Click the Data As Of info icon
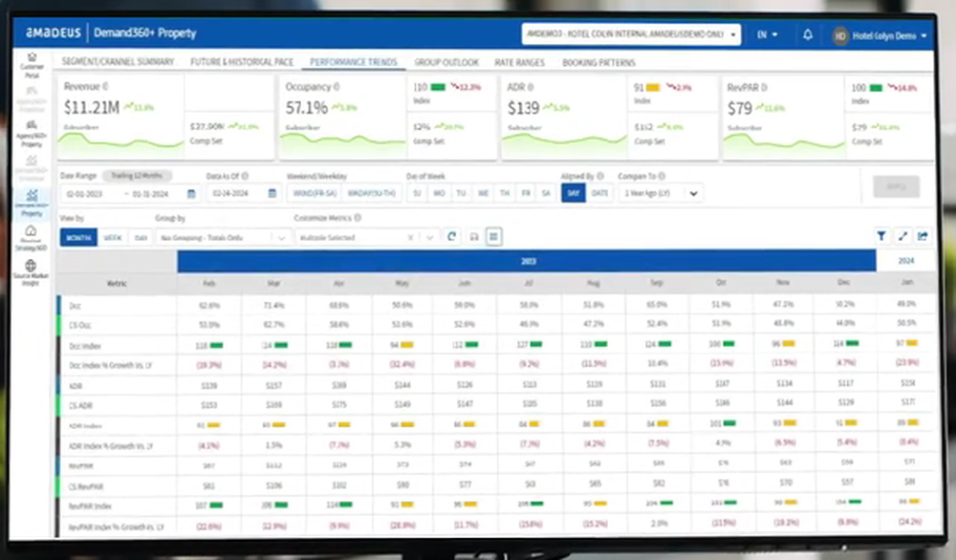Screen dimensions: 956x560 (x=245, y=176)
